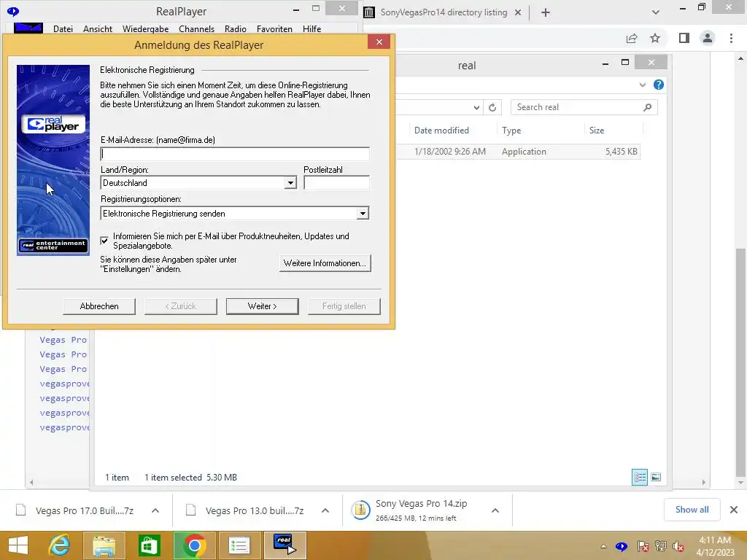747x560 pixels.
Task: Select the SonyVegasPro14 directory listing tab
Action: 443,12
